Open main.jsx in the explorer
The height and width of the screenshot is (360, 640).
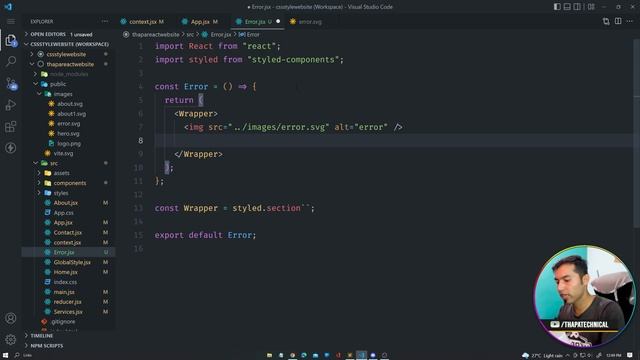[64, 292]
